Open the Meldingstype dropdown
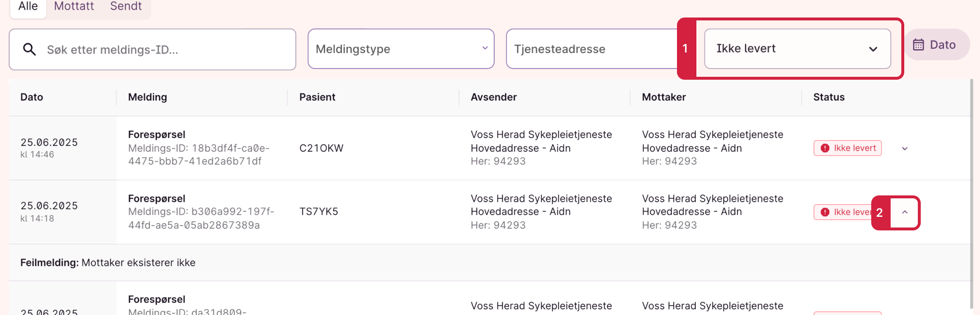 401,49
